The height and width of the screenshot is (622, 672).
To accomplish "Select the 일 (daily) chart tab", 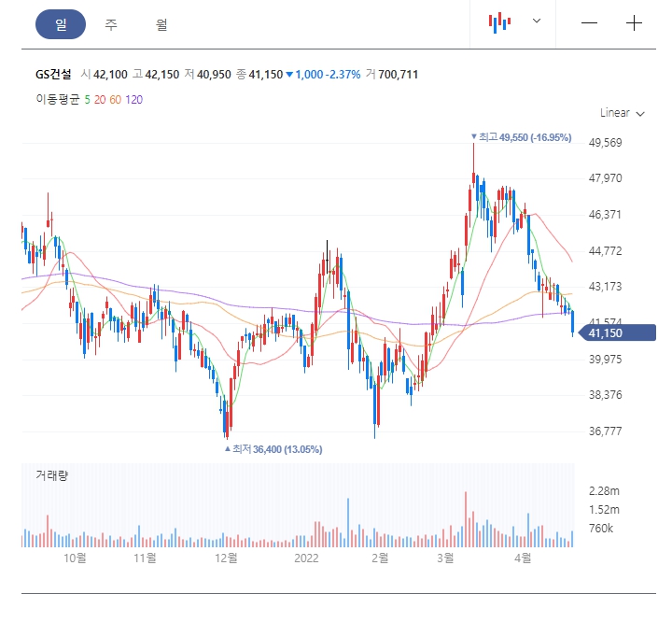I will (x=61, y=24).
